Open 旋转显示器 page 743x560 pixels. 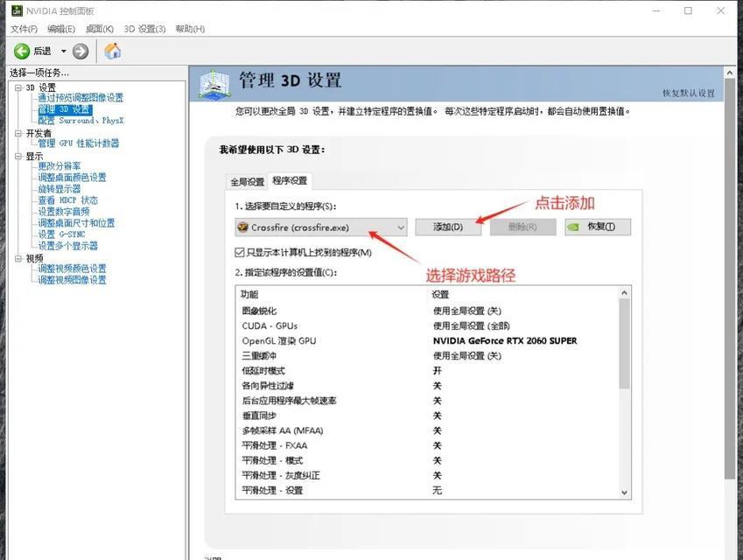click(60, 189)
